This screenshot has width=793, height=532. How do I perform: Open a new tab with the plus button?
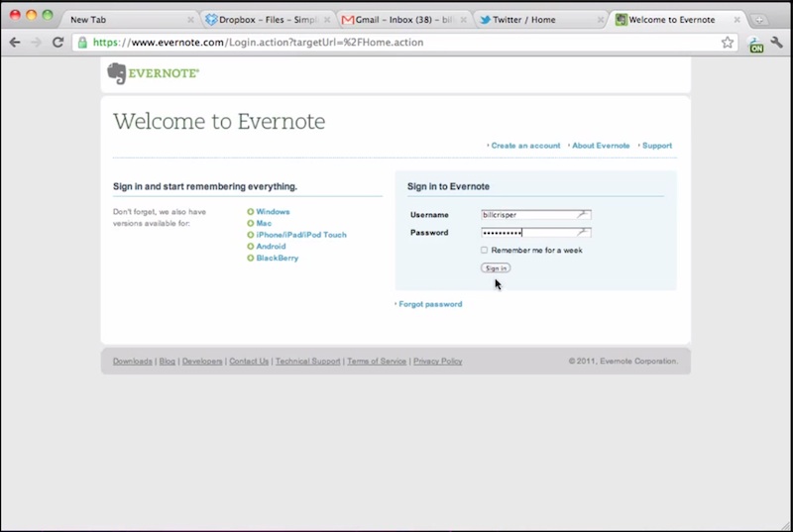click(x=760, y=20)
